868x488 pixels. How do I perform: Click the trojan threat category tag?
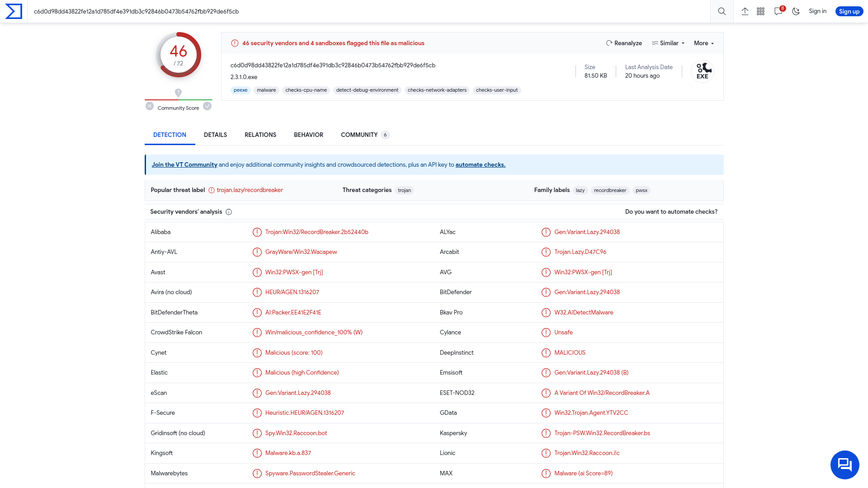click(x=404, y=190)
